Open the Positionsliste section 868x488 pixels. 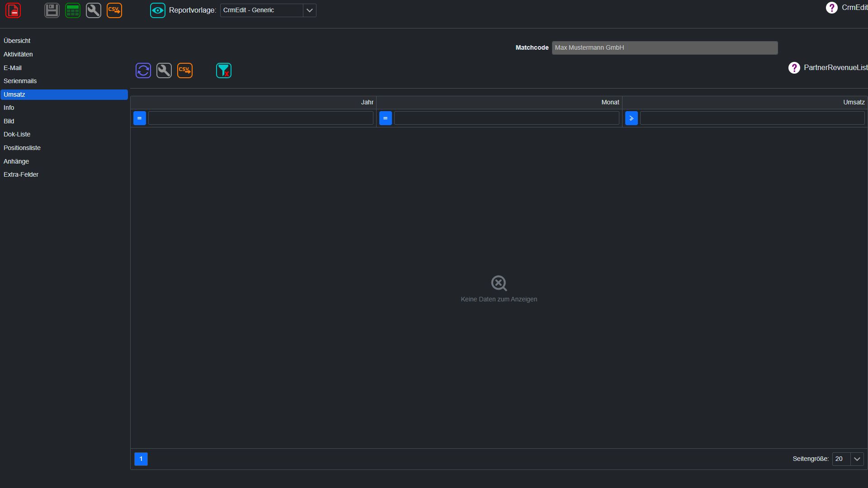(64, 148)
